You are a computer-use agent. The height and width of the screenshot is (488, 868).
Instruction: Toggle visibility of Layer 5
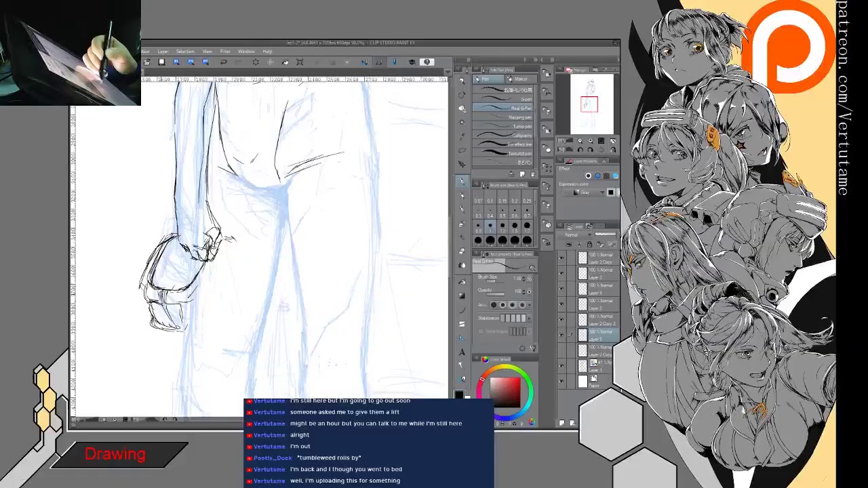pos(561,335)
